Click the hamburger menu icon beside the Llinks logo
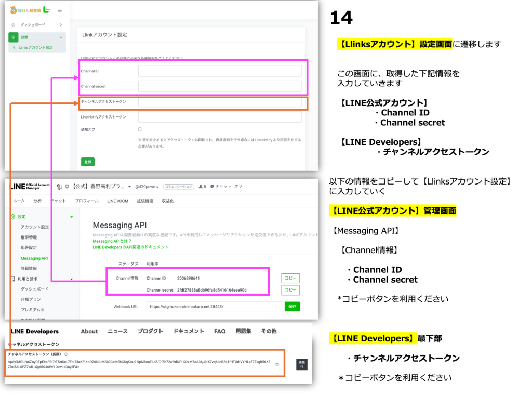Screen dimensions: 532x395 click(x=60, y=11)
